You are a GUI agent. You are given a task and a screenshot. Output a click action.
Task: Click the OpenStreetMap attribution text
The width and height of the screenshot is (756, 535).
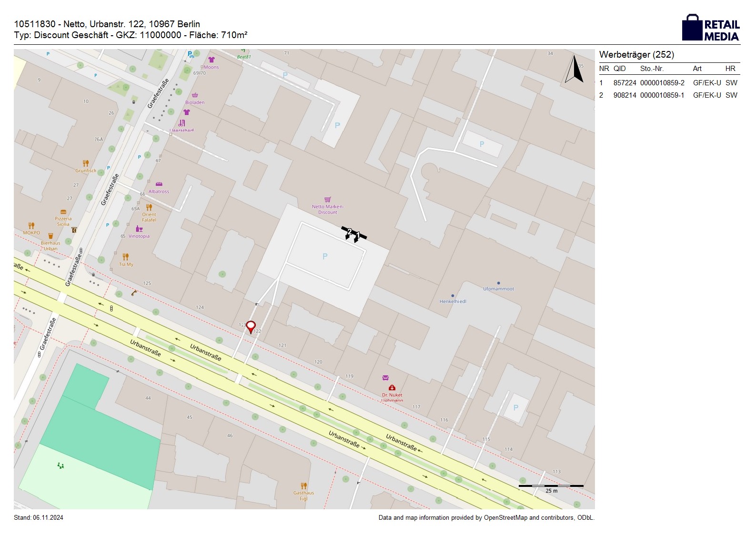pyautogui.click(x=486, y=518)
